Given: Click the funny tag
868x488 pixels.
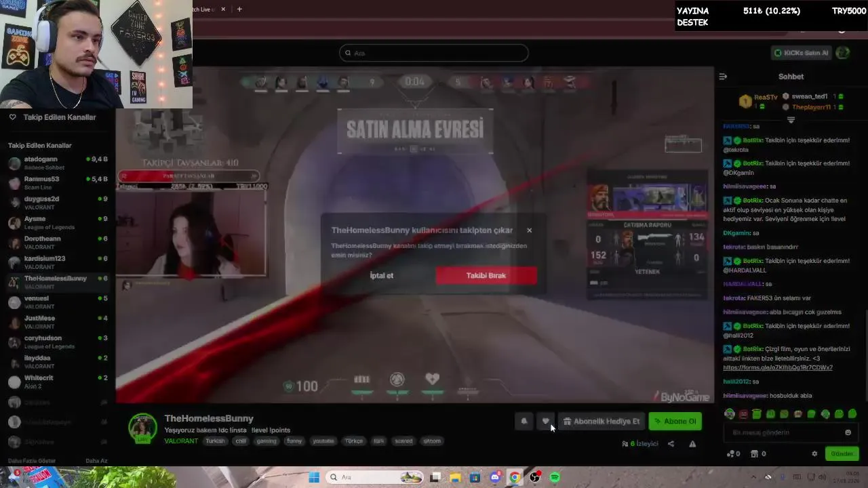Looking at the screenshot, I should pos(294,441).
